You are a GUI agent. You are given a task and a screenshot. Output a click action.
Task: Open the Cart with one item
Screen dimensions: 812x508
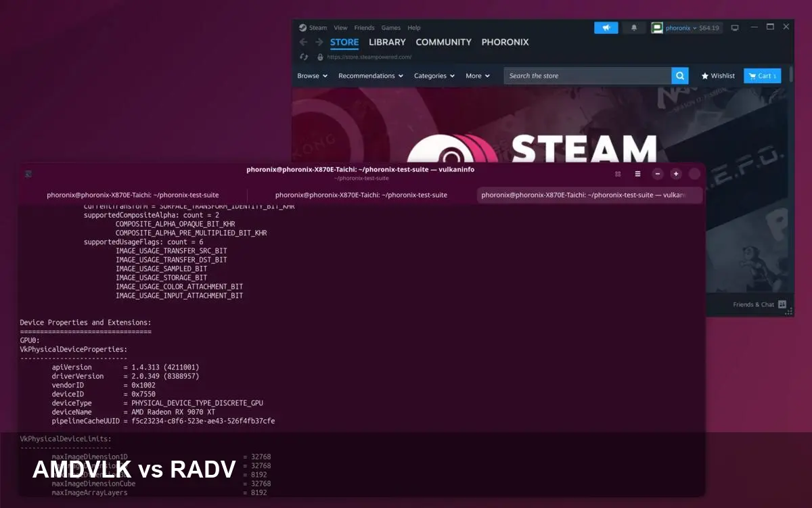point(763,75)
